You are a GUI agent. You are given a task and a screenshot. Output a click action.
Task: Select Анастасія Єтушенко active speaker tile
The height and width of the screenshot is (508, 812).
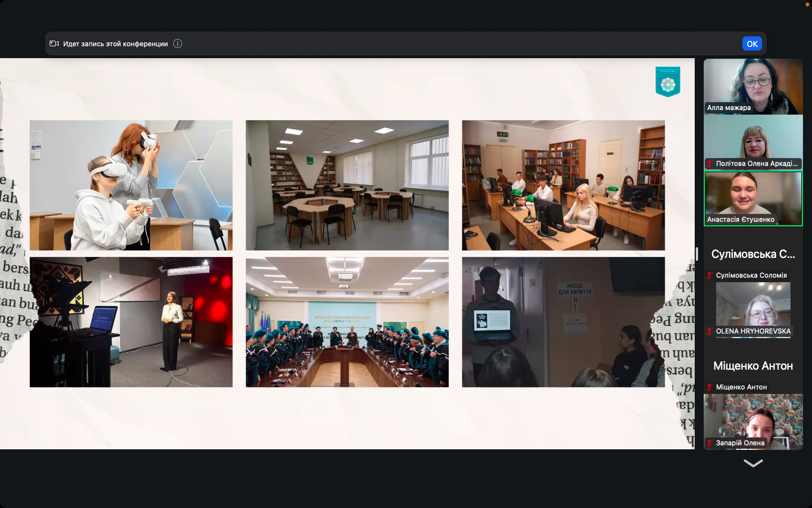[753, 198]
